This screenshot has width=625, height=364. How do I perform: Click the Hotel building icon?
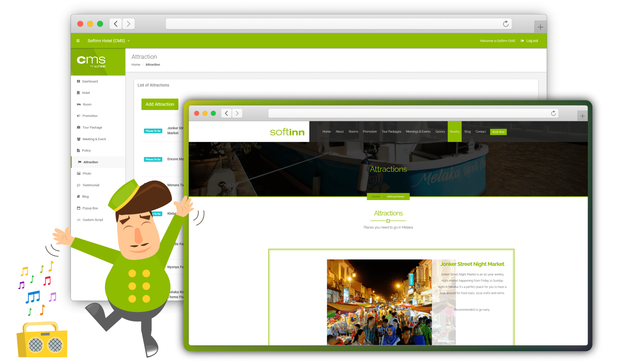[78, 93]
